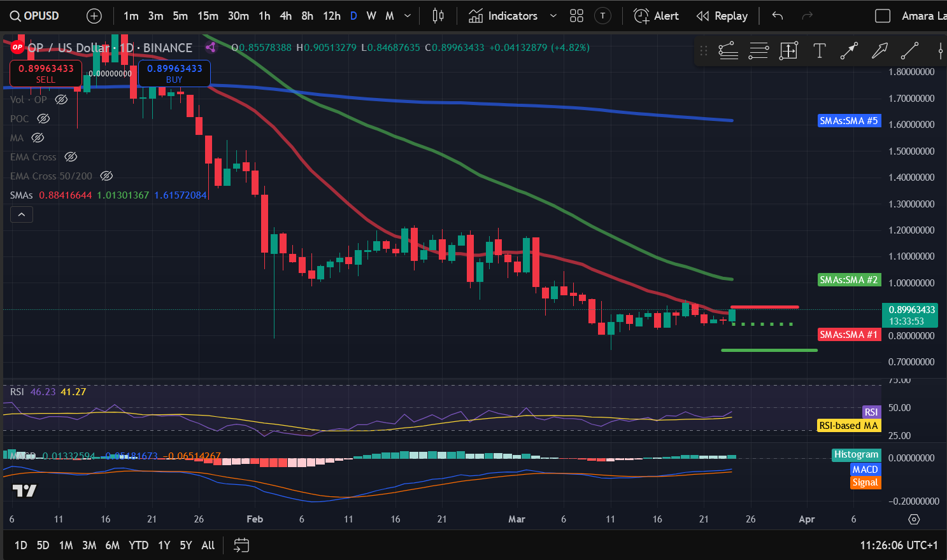The width and height of the screenshot is (947, 560).
Task: Redo the last chart action
Action: pos(807,16)
